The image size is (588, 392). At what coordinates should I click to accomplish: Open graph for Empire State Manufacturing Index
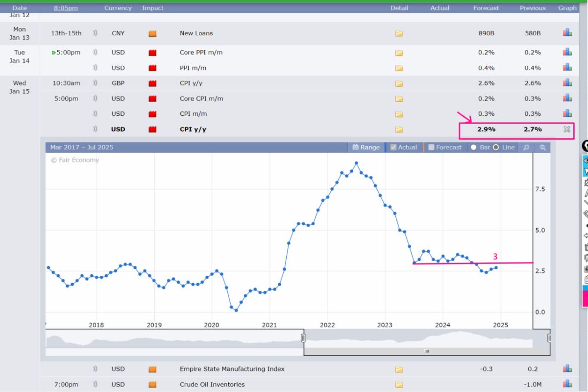tap(567, 368)
